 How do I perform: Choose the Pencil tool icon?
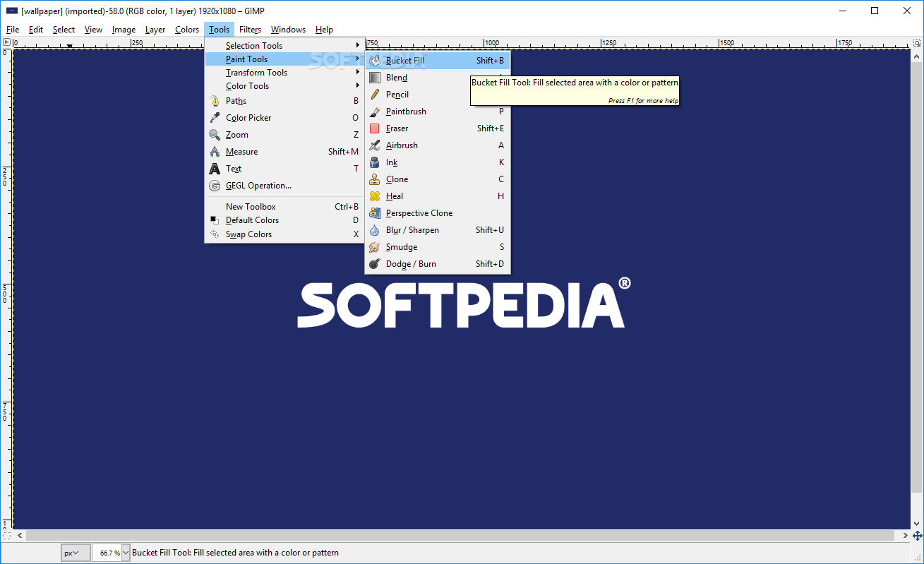pyautogui.click(x=375, y=95)
